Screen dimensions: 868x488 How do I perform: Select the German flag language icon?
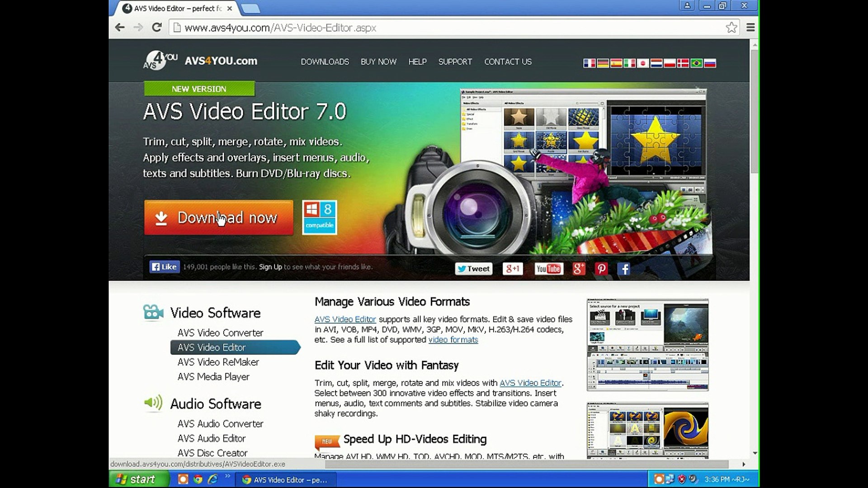(x=603, y=63)
